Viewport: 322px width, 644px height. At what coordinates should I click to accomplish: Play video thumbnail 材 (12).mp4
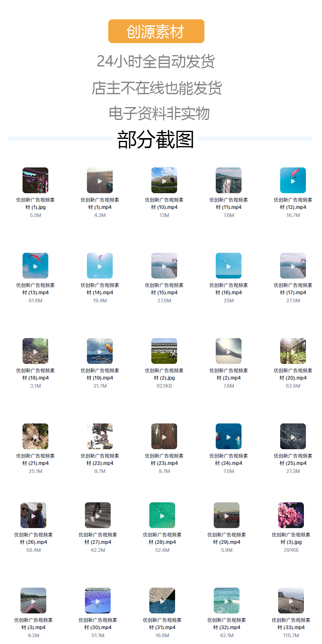pos(293,180)
